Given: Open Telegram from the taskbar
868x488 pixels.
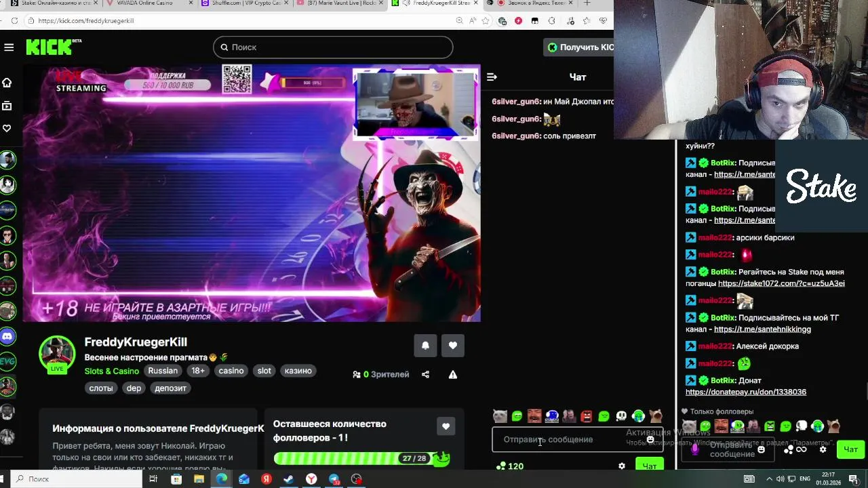Looking at the screenshot, I should pos(334,479).
